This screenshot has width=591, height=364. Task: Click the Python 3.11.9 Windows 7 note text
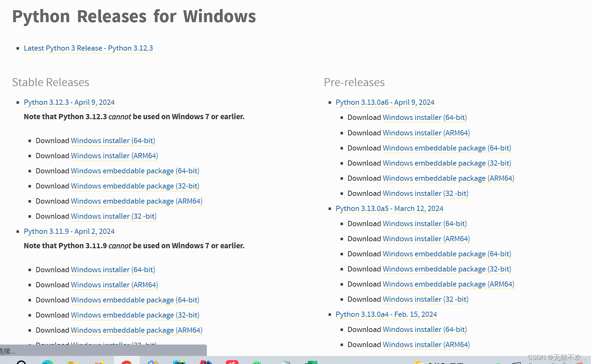[134, 246]
